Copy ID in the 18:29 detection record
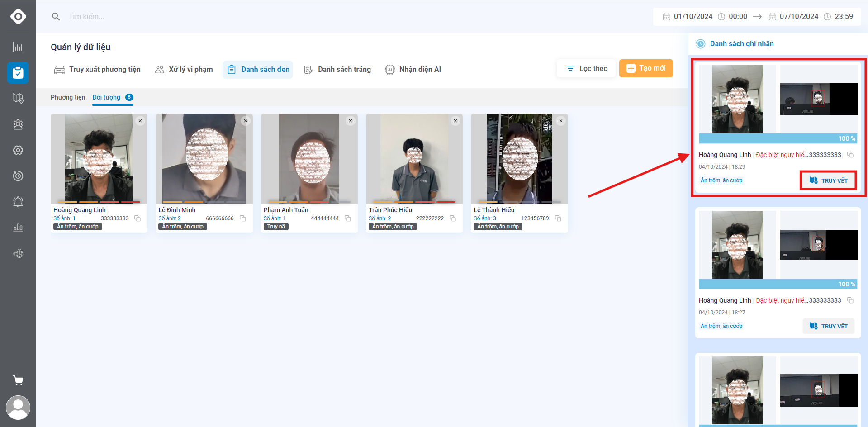The height and width of the screenshot is (427, 868). pos(850,155)
